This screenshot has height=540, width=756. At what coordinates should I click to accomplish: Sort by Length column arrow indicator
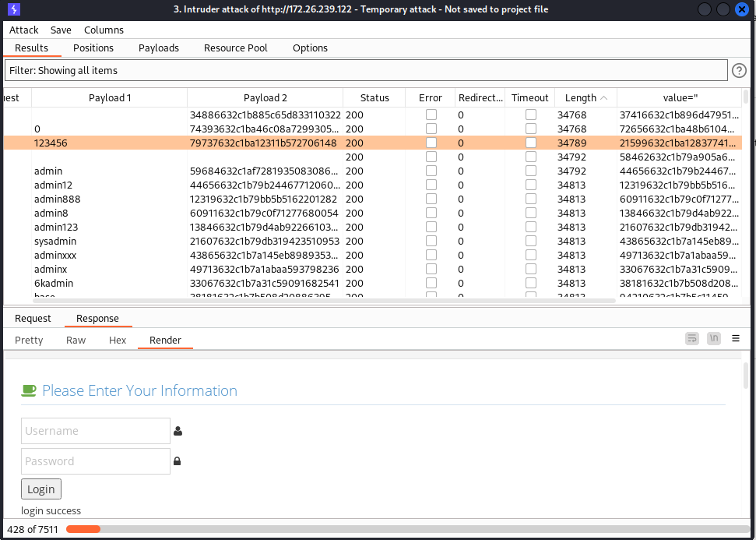[603, 98]
